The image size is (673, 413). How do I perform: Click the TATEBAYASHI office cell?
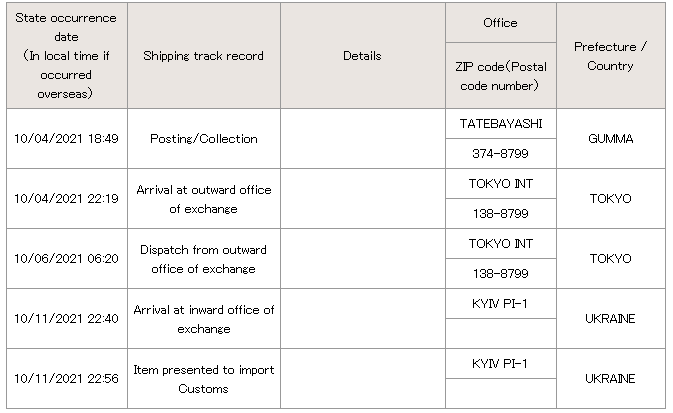click(x=500, y=123)
